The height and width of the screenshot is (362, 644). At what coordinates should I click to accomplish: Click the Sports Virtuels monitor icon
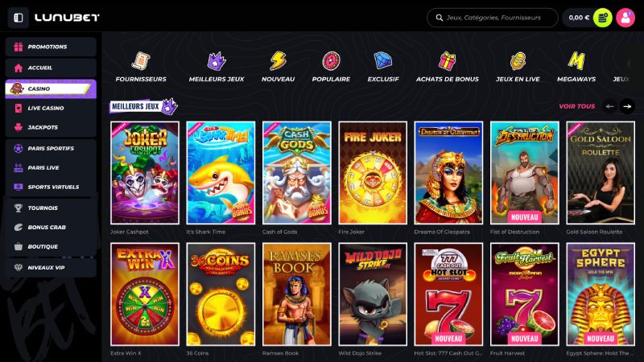pyautogui.click(x=18, y=187)
